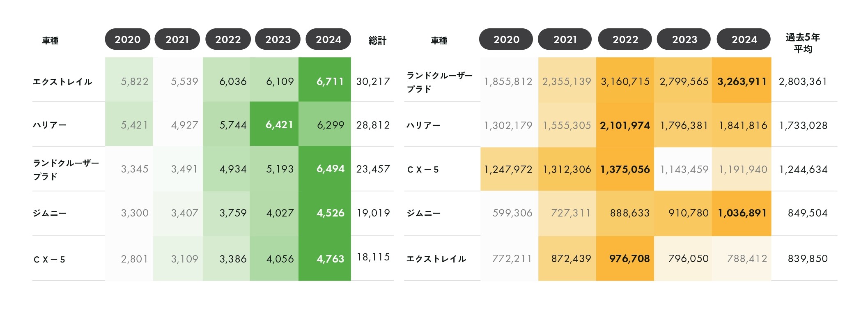Click the 2020 pill in left table
Screen dimensions: 868x311
pyautogui.click(x=128, y=39)
